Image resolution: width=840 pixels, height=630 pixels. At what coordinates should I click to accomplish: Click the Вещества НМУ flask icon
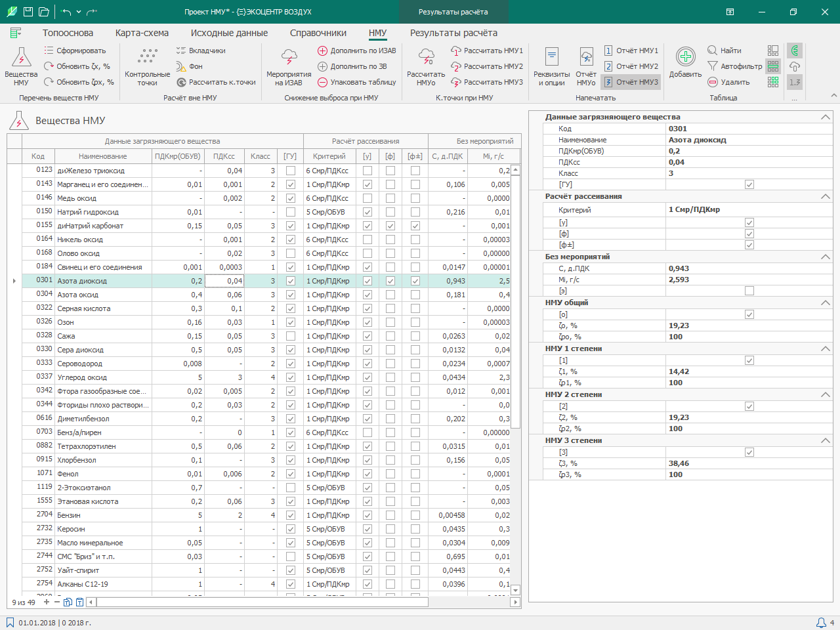click(21, 59)
